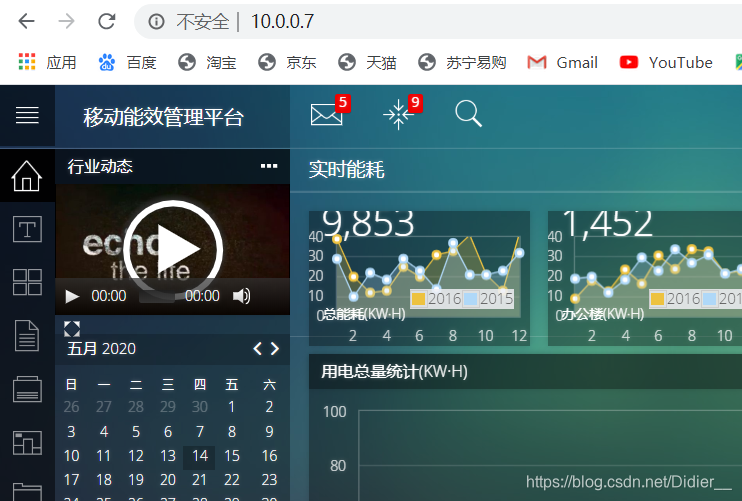Click the 移动能效管理平台 platform title
Screen dimensions: 742x501
click(x=163, y=117)
